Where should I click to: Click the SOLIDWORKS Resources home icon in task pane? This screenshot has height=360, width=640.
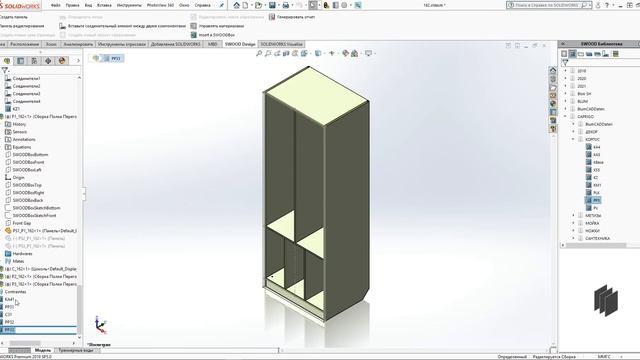click(553, 70)
